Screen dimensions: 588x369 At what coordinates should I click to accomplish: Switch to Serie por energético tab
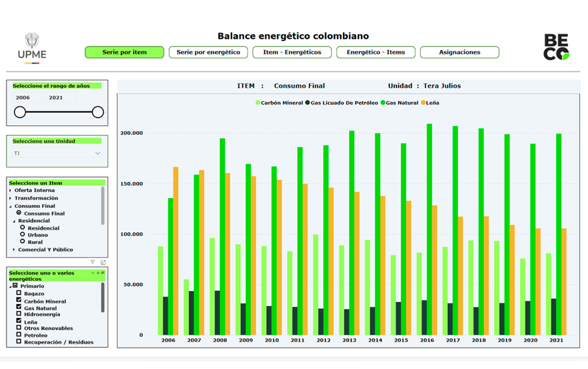click(208, 52)
